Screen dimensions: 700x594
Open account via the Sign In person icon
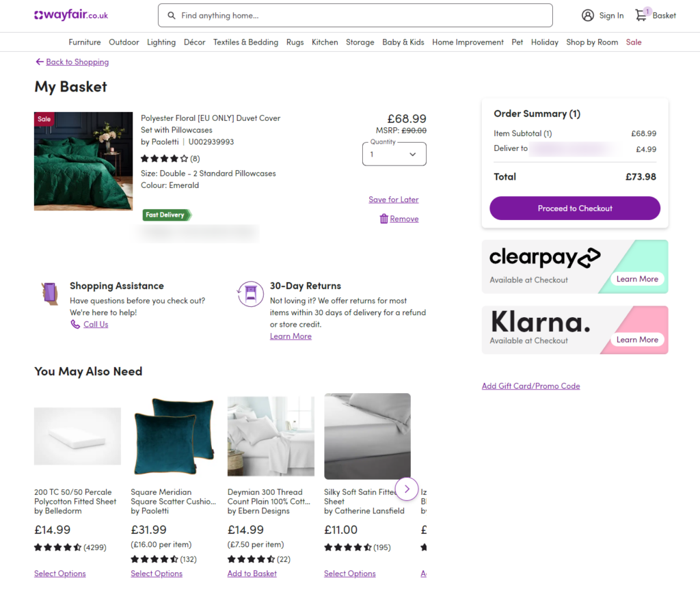[588, 15]
